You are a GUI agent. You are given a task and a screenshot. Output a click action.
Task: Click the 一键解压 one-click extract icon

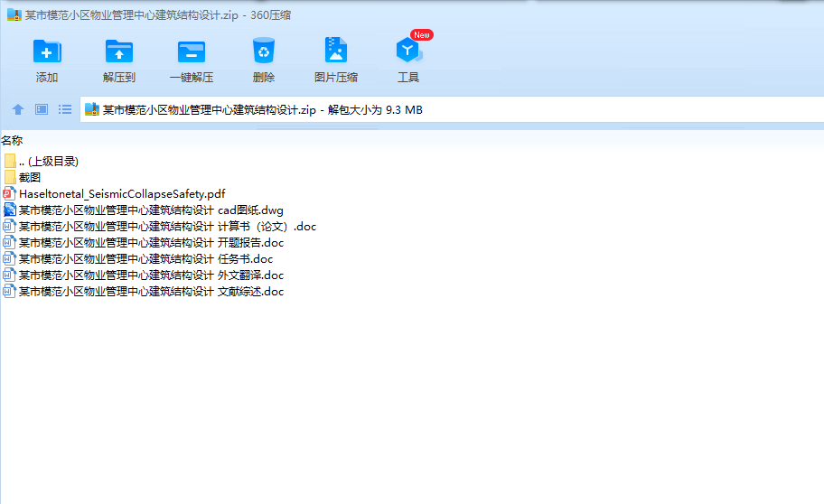click(192, 51)
